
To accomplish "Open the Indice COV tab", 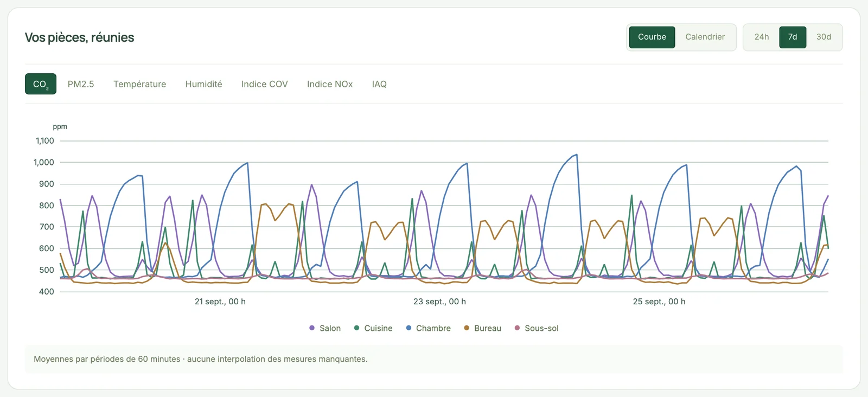I will point(264,84).
